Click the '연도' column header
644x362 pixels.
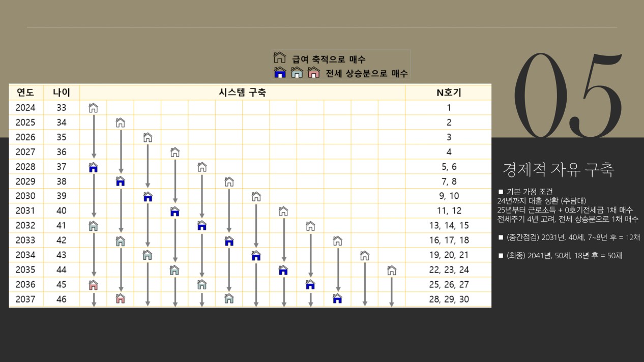(25, 93)
